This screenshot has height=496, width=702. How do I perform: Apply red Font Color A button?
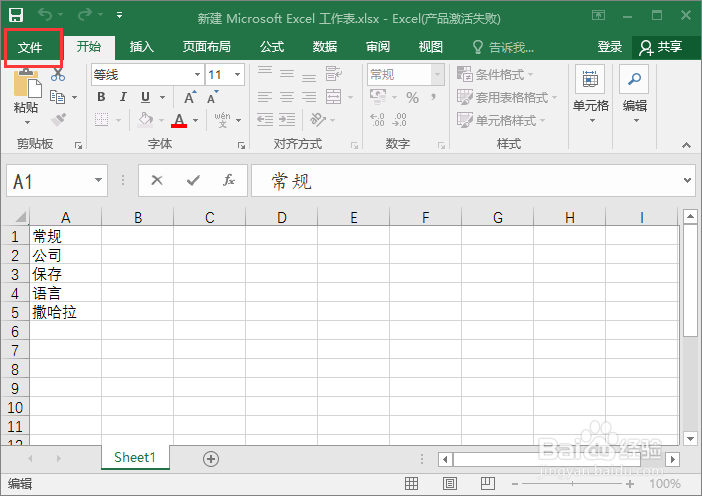click(179, 120)
